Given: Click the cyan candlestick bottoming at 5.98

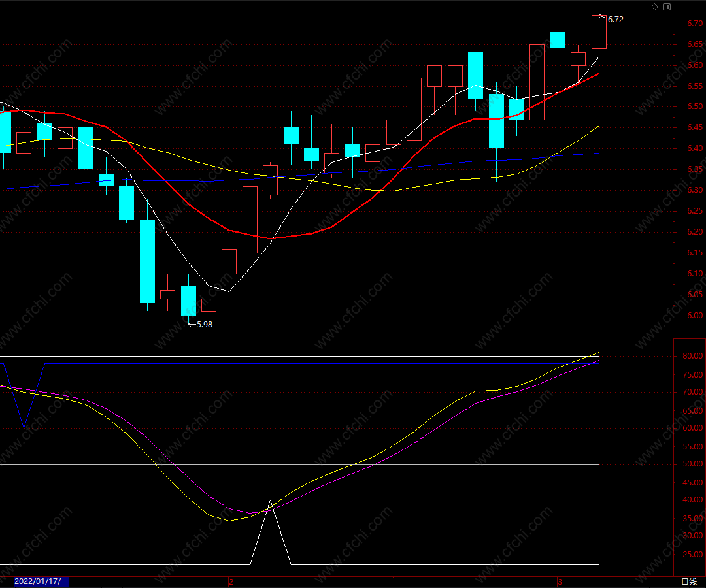Looking at the screenshot, I should click(189, 301).
